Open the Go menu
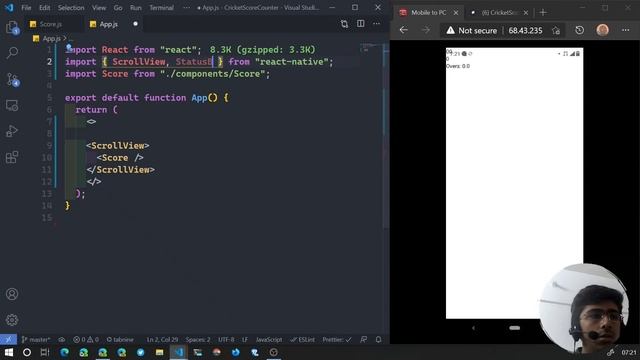Screen dimensions: 640x360 click(x=118, y=8)
